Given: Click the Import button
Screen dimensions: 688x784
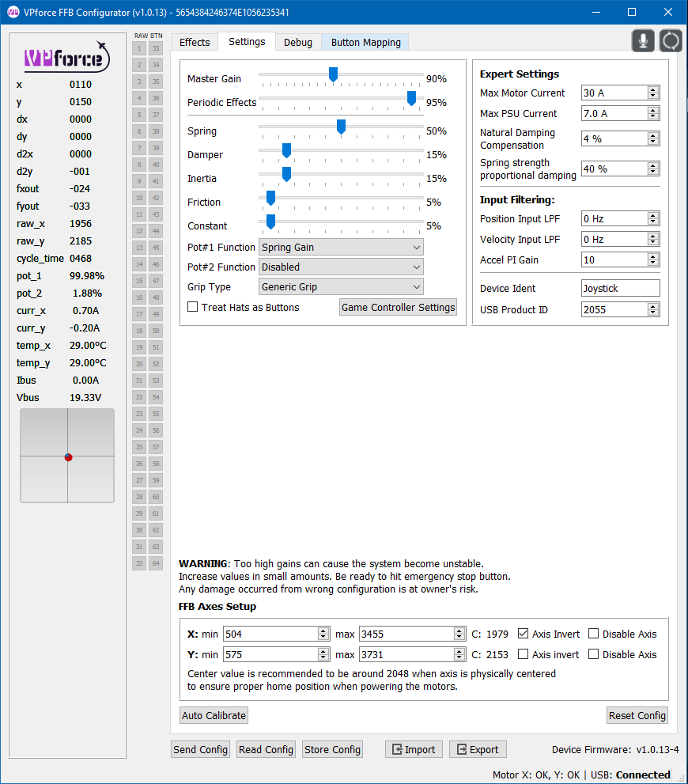Looking at the screenshot, I should pos(414,749).
